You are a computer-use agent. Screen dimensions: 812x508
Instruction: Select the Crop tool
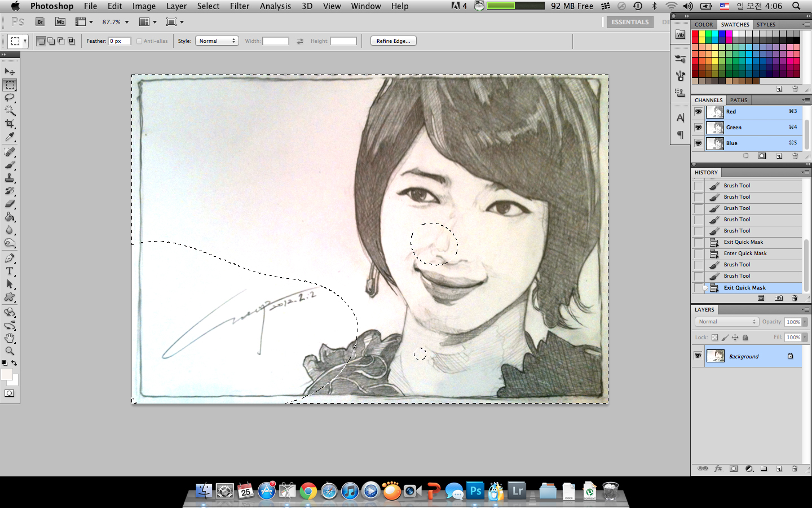(10, 124)
